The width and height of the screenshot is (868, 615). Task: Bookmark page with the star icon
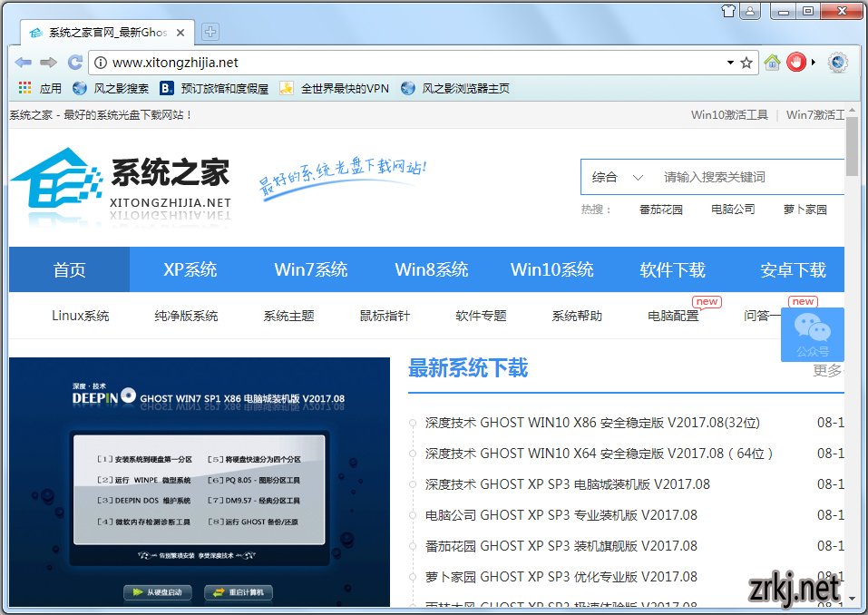point(746,63)
